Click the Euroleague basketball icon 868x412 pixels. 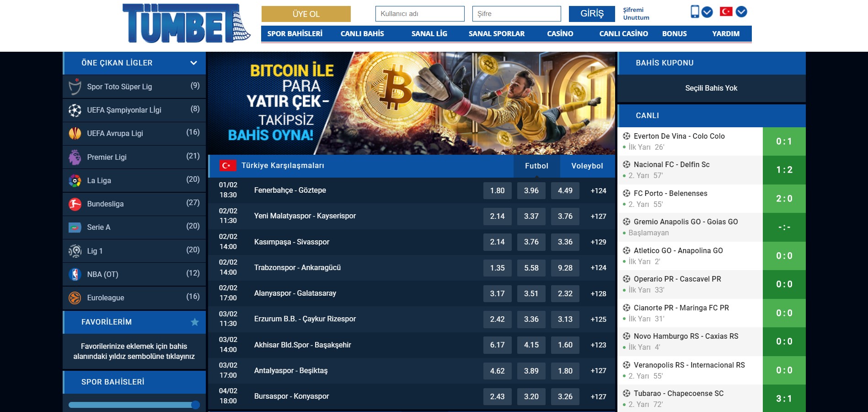click(75, 298)
